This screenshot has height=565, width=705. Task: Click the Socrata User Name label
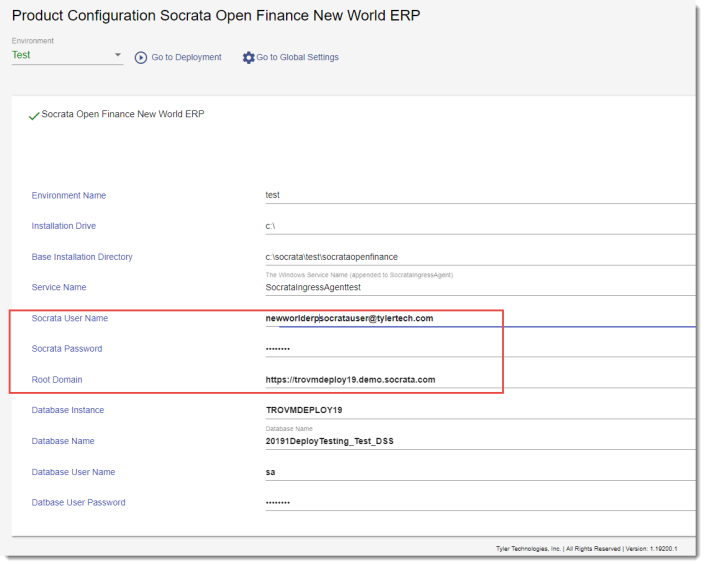(x=70, y=319)
